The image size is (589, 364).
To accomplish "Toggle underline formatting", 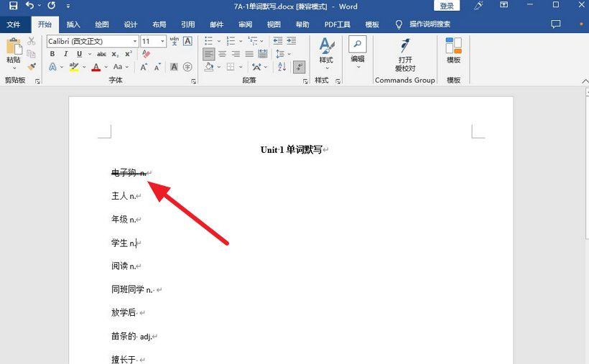I will 79,54.
